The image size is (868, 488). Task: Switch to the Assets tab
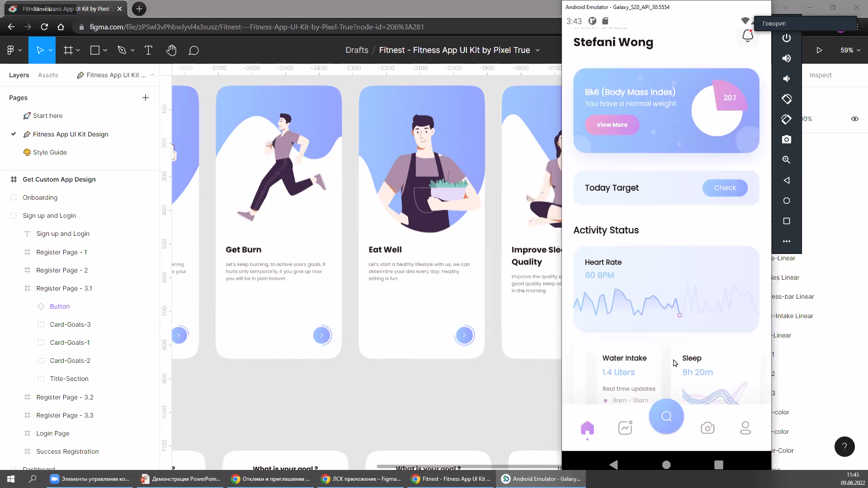pyautogui.click(x=48, y=75)
